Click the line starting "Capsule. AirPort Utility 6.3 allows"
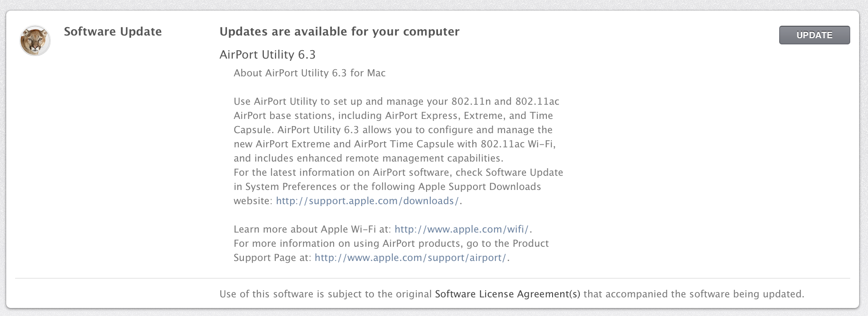 393,130
